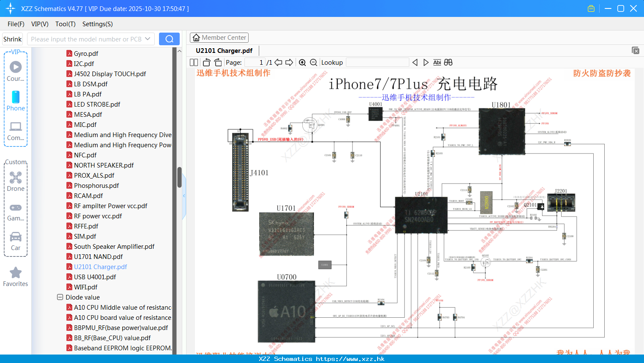Open Favorites star

pos(16,277)
